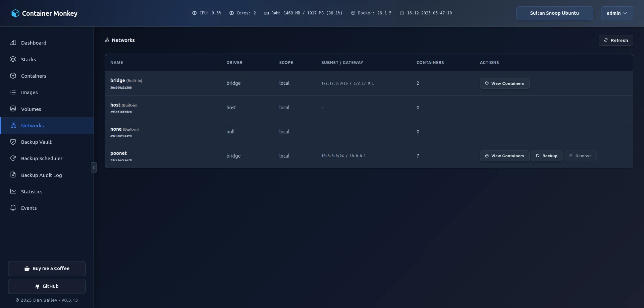The height and width of the screenshot is (308, 644).
Task: Collapse the sidebar with the chevron
Action: [x=94, y=167]
